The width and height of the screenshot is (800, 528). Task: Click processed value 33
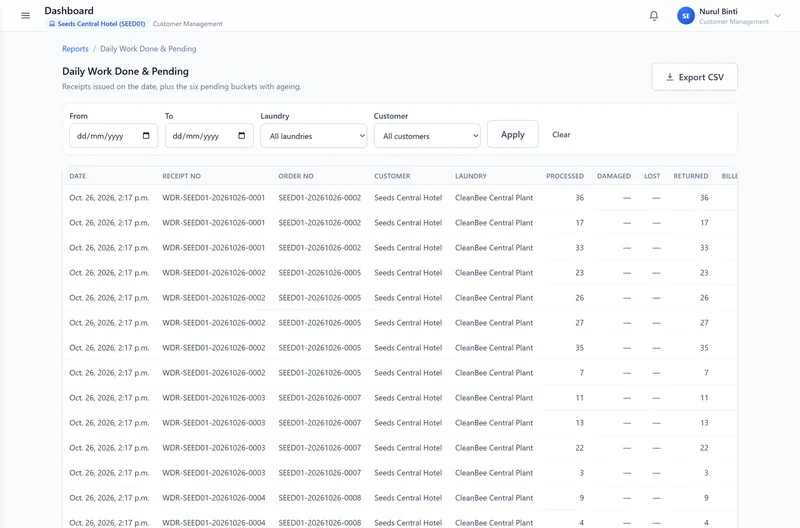[580, 247]
